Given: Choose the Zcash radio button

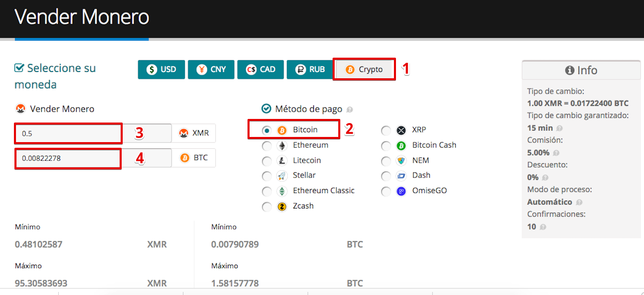Looking at the screenshot, I should pos(267,206).
